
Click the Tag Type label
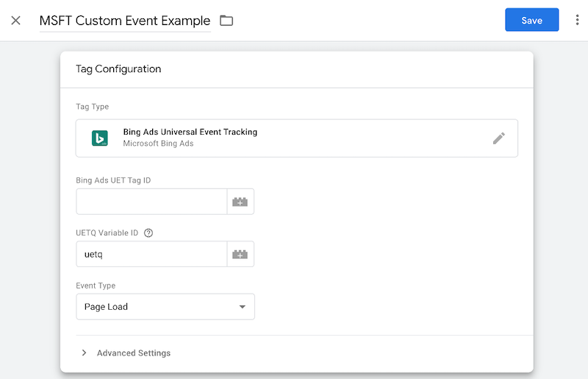click(x=93, y=107)
